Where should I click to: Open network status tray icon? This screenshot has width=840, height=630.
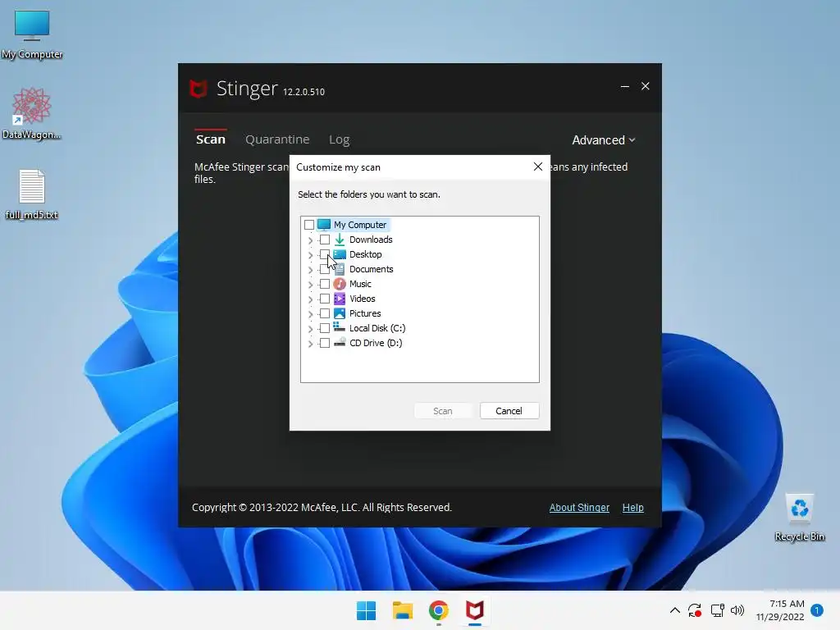click(717, 610)
